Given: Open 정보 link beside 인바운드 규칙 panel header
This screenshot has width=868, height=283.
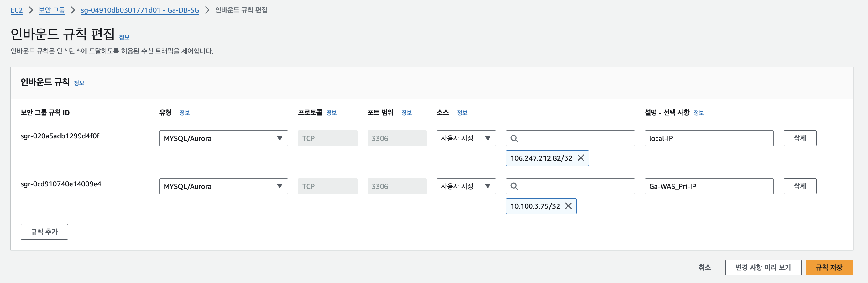Looking at the screenshot, I should point(79,83).
